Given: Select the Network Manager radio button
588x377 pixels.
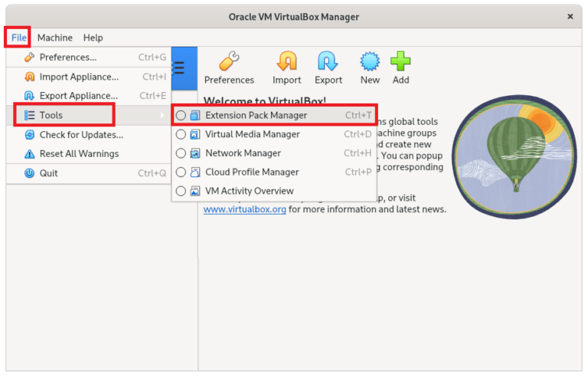Looking at the screenshot, I should pyautogui.click(x=181, y=153).
